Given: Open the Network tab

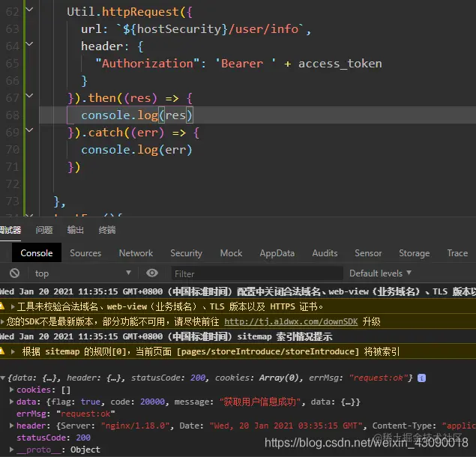Looking at the screenshot, I should [136, 252].
